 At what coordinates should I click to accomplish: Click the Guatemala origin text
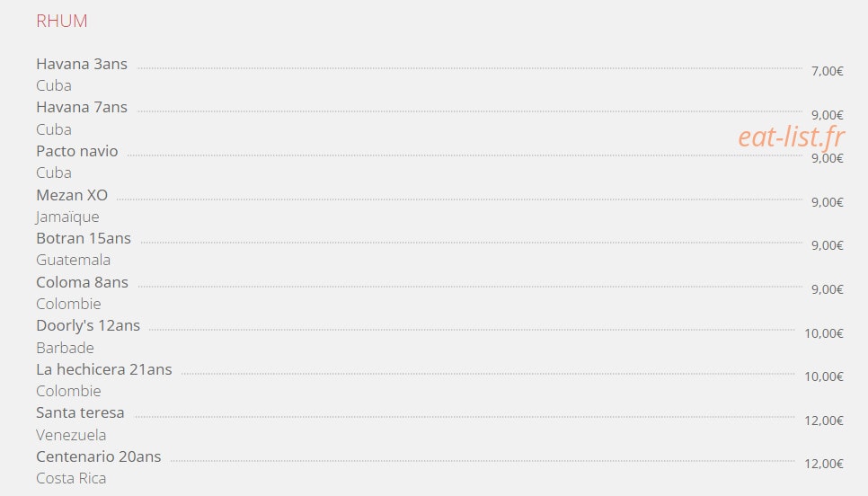[x=73, y=261]
